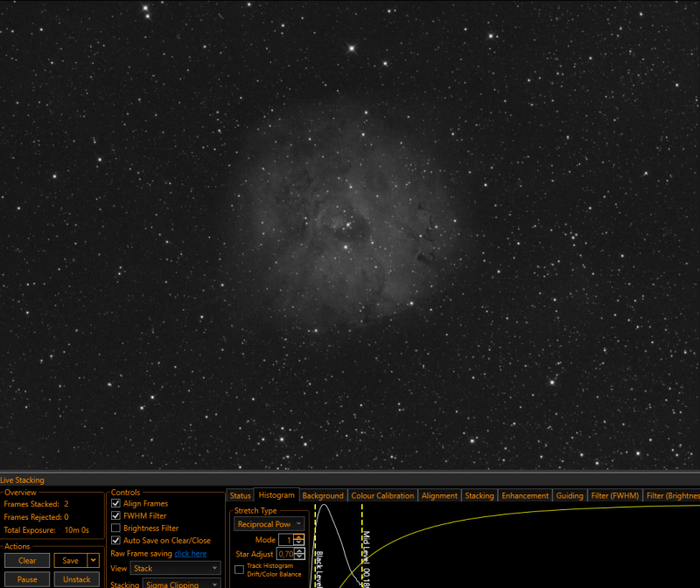Select the Histogram tab
700x588 pixels.
(276, 494)
